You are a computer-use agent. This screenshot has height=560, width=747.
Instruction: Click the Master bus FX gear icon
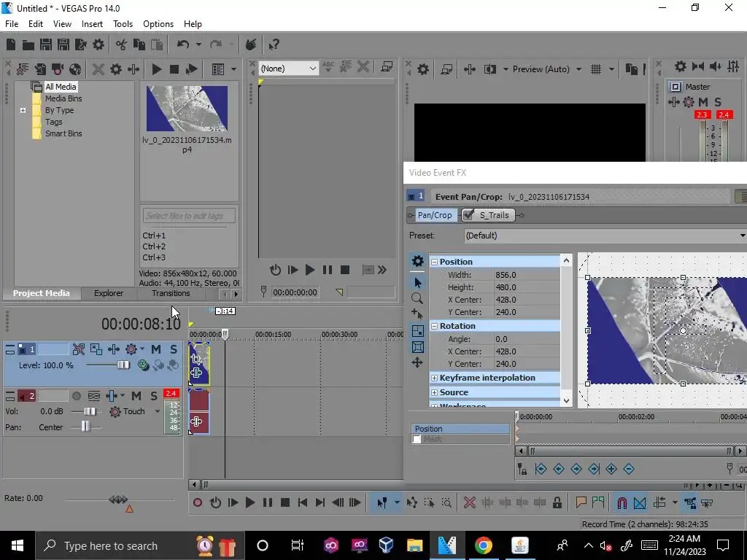[x=688, y=102]
